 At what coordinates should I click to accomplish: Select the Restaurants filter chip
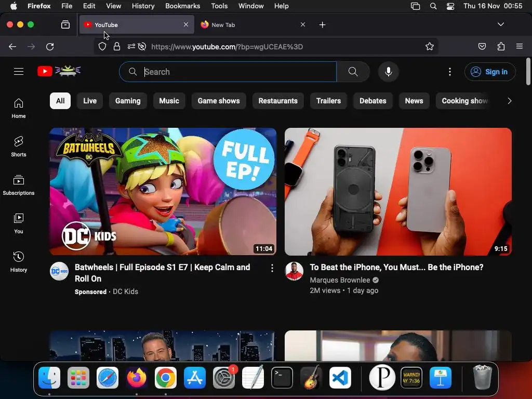pyautogui.click(x=278, y=101)
